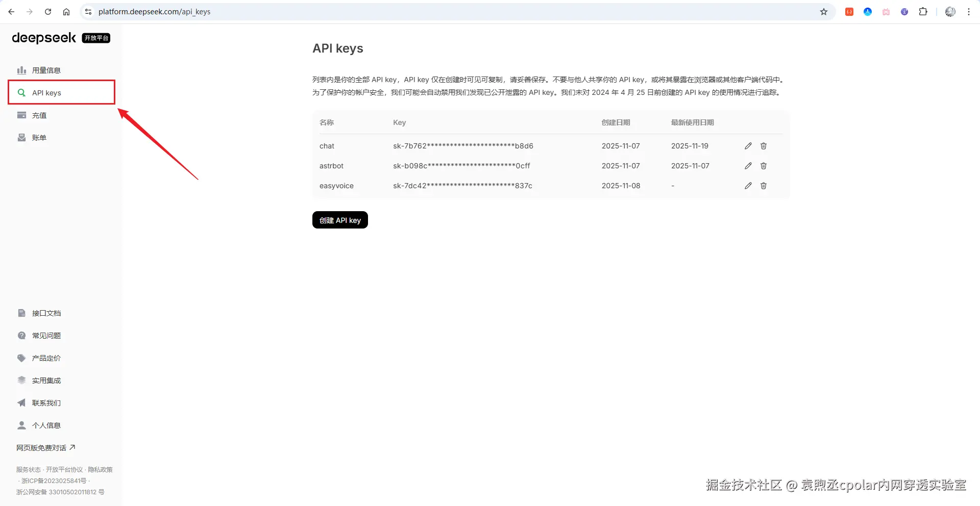This screenshot has width=980, height=506.
Task: Click last-used date 2025-11-19
Action: pyautogui.click(x=690, y=146)
